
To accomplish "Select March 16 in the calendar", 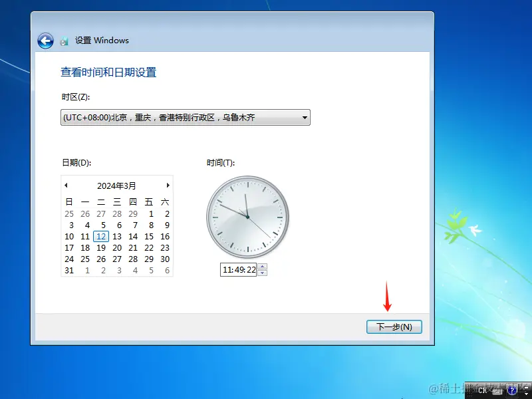I will (165, 237).
